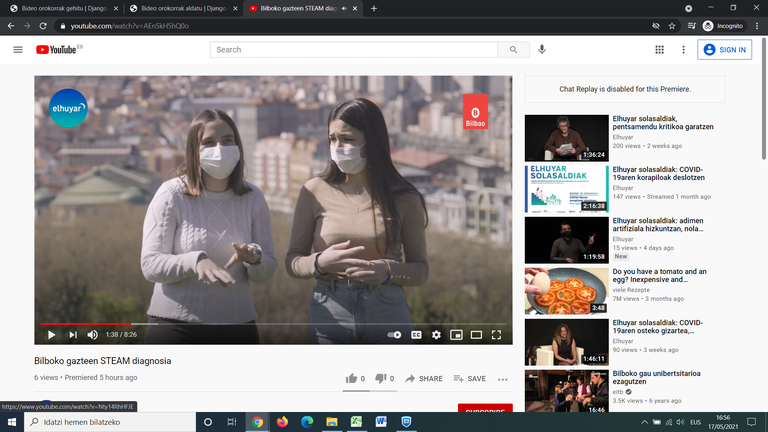The image size is (768, 432).
Task: Share the video with SHARE button
Action: coord(424,379)
